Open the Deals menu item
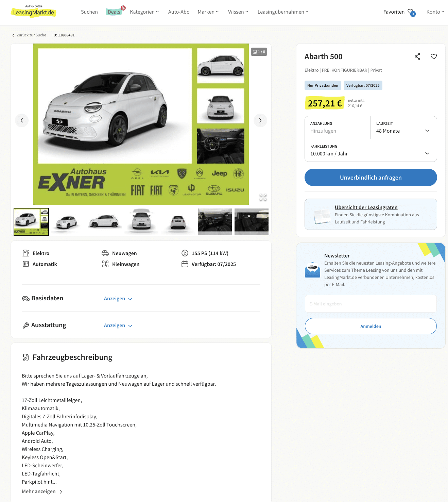 tap(114, 12)
